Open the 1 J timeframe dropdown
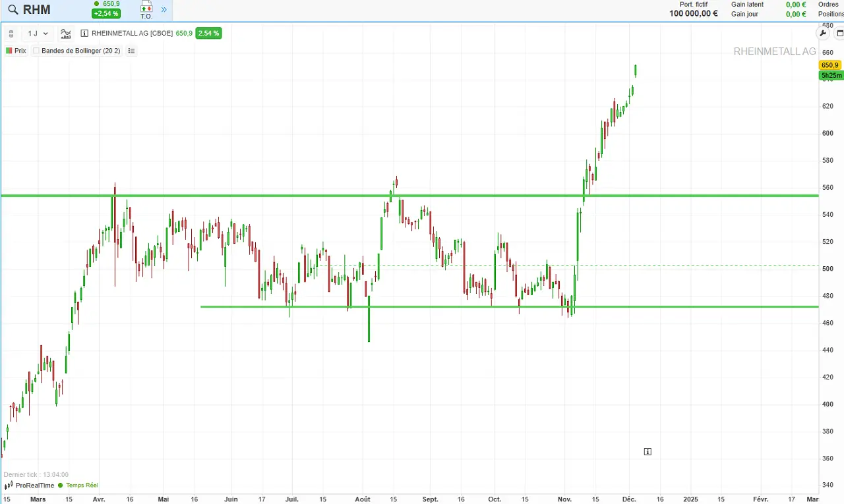Viewport: 844px width, 504px height. 38,33
